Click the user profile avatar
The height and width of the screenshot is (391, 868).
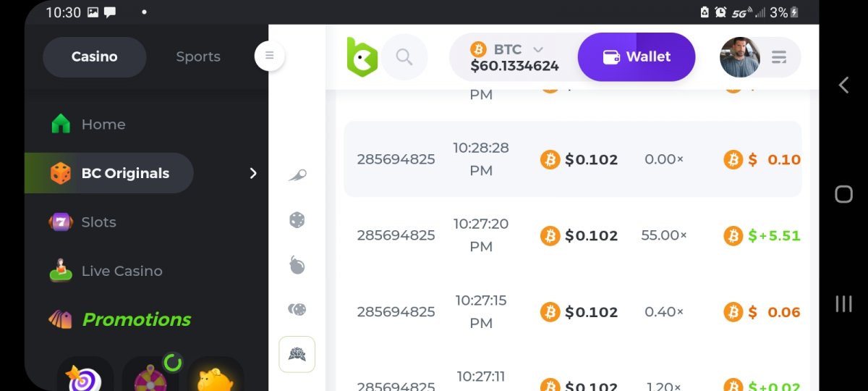[x=739, y=57]
